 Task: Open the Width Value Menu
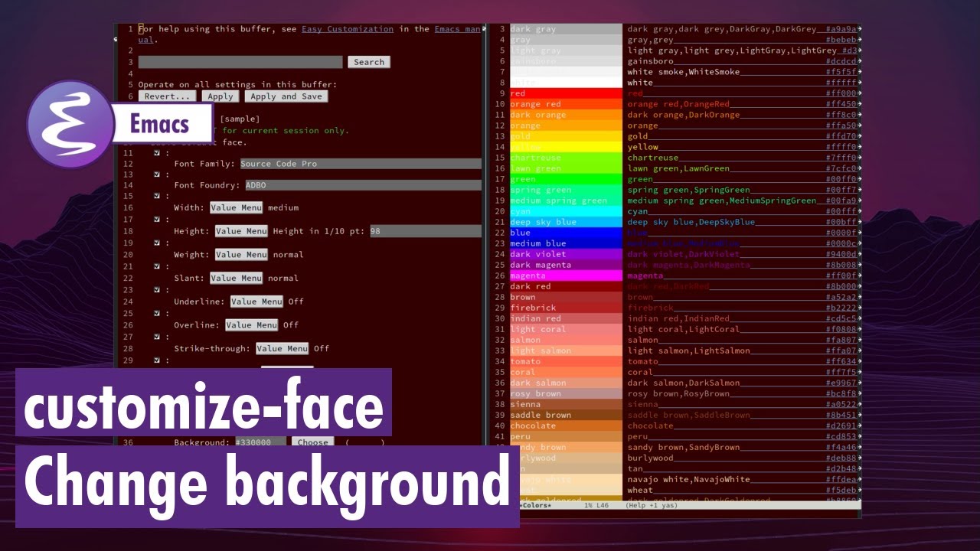tap(236, 207)
